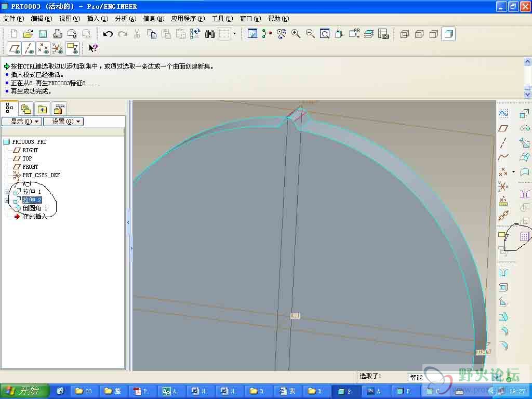This screenshot has height=399, width=532.
Task: Zoom out with the magnifier minus icon
Action: [x=310, y=34]
